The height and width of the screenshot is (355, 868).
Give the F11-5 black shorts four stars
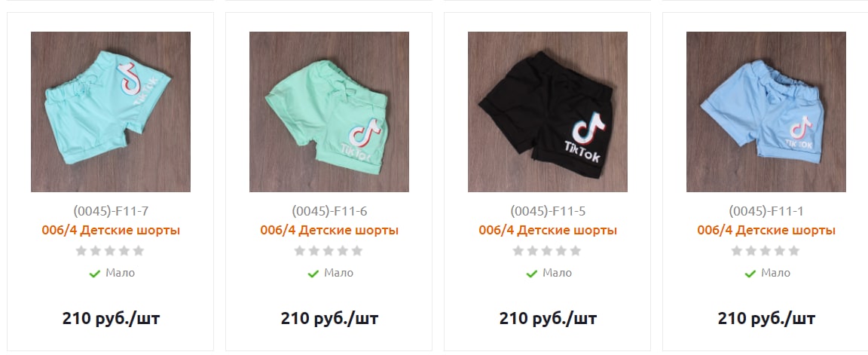(x=561, y=251)
